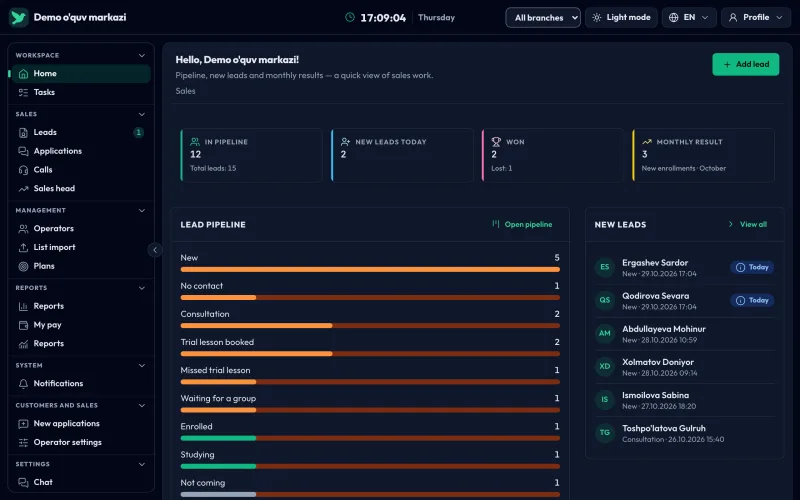The width and height of the screenshot is (800, 500).
Task: Click the XD avatar for Xolmatov Doniyor
Action: (x=605, y=366)
